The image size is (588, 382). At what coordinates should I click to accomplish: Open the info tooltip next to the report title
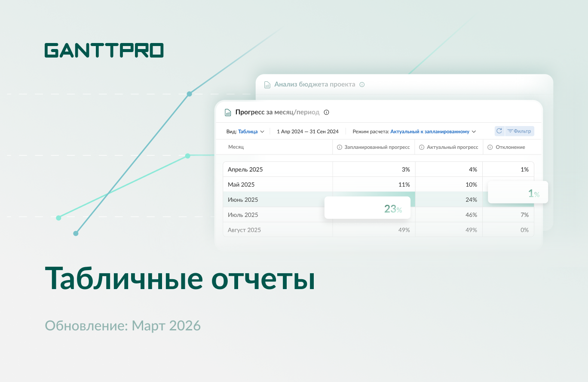pos(326,112)
